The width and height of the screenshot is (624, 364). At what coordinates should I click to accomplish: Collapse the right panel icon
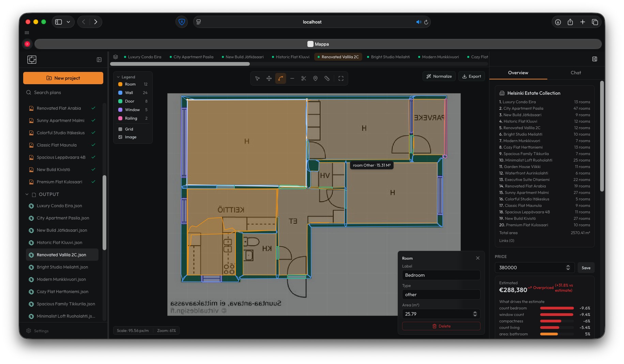595,59
